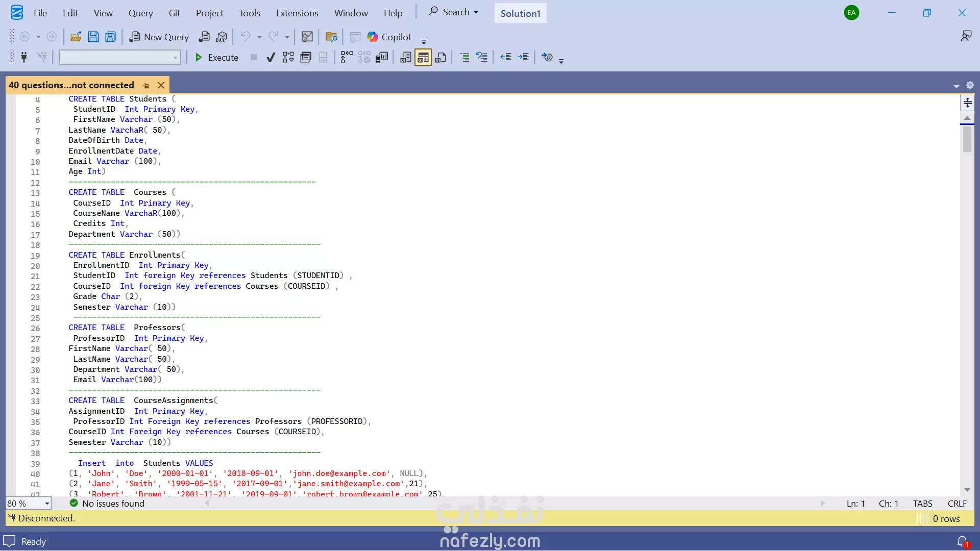This screenshot has width=980, height=551.
Task: Open the 80 % zoom level dropdown
Action: point(47,504)
